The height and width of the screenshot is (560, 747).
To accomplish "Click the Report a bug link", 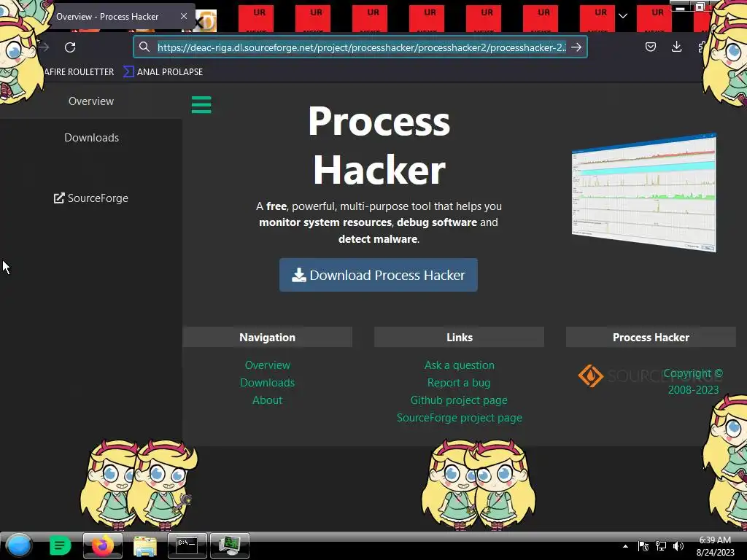I will click(x=459, y=383).
